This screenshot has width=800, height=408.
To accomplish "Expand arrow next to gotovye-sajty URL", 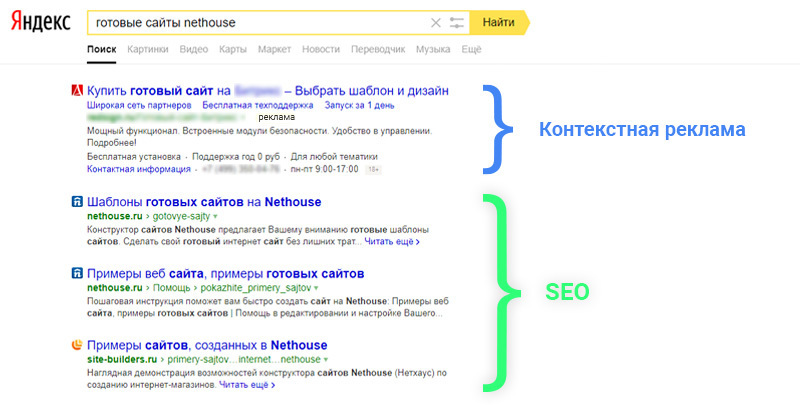I will click(x=215, y=217).
